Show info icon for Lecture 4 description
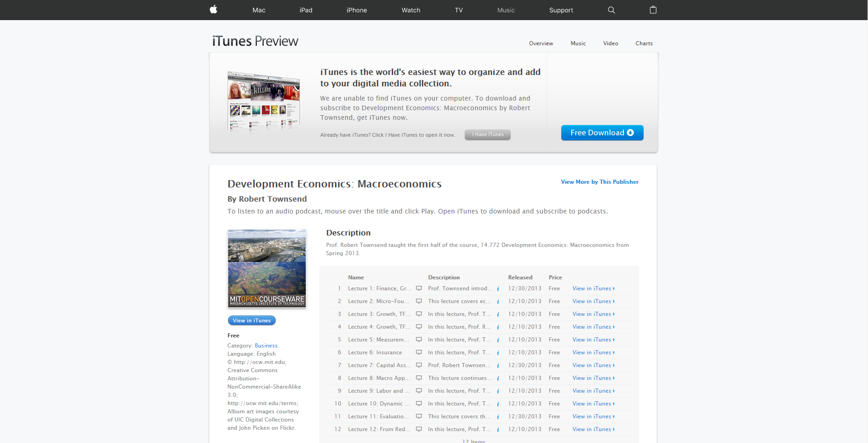 498,327
